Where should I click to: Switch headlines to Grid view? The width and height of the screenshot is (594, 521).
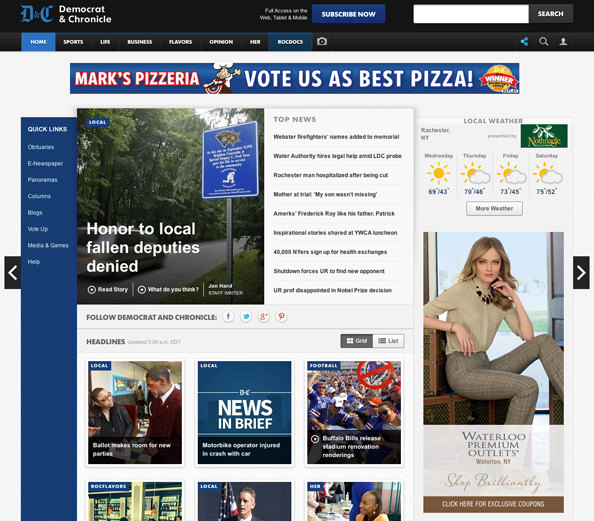tap(356, 341)
